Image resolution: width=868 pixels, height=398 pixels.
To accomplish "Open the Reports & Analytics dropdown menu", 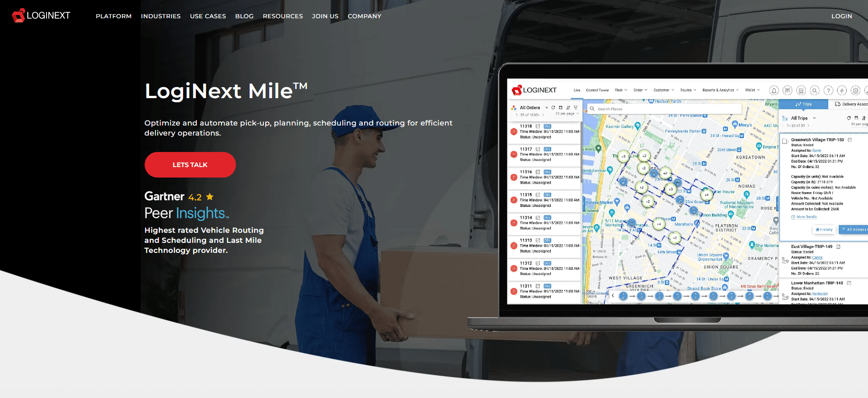I will (x=720, y=90).
